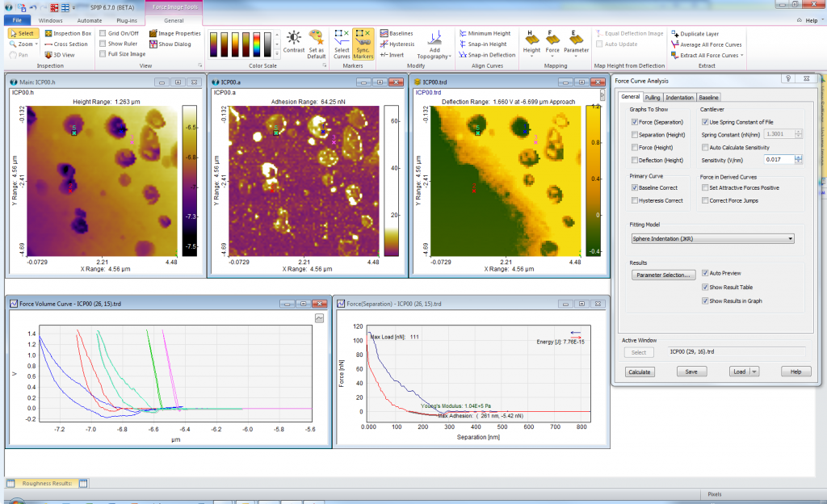Select the Cross Section tool
Viewport: 827px width, 504px height.
(69, 44)
